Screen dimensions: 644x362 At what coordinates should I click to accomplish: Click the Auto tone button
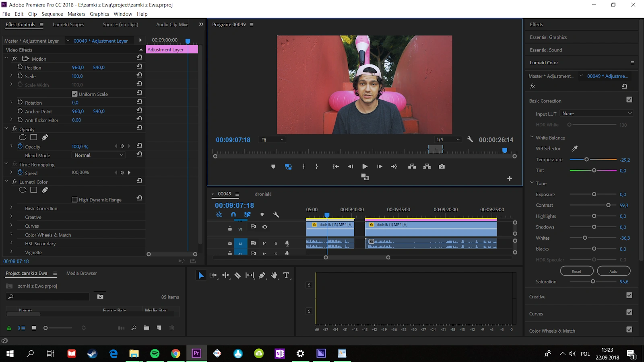tap(613, 271)
